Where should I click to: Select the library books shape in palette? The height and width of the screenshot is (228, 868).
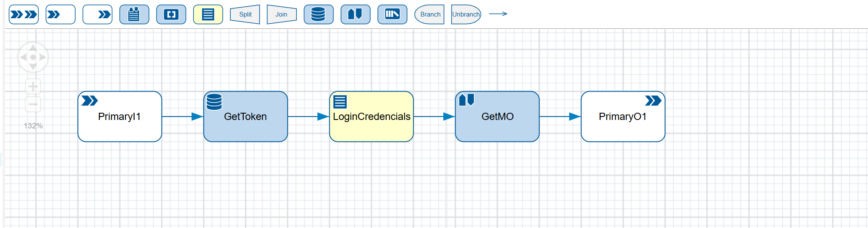392,14
